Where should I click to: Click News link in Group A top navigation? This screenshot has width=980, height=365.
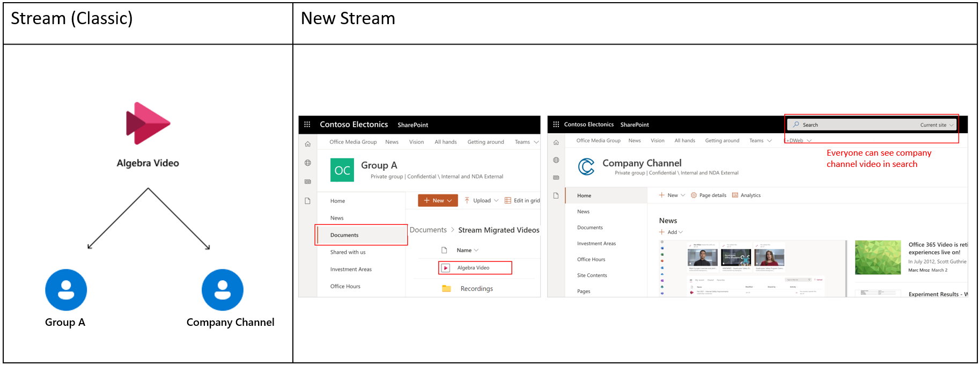pos(392,142)
